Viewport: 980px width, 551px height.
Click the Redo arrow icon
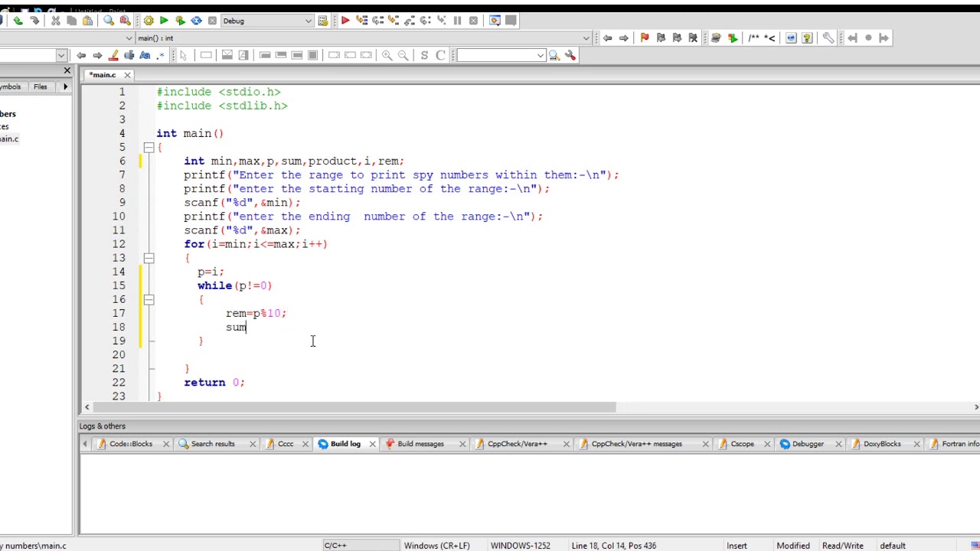pos(34,21)
